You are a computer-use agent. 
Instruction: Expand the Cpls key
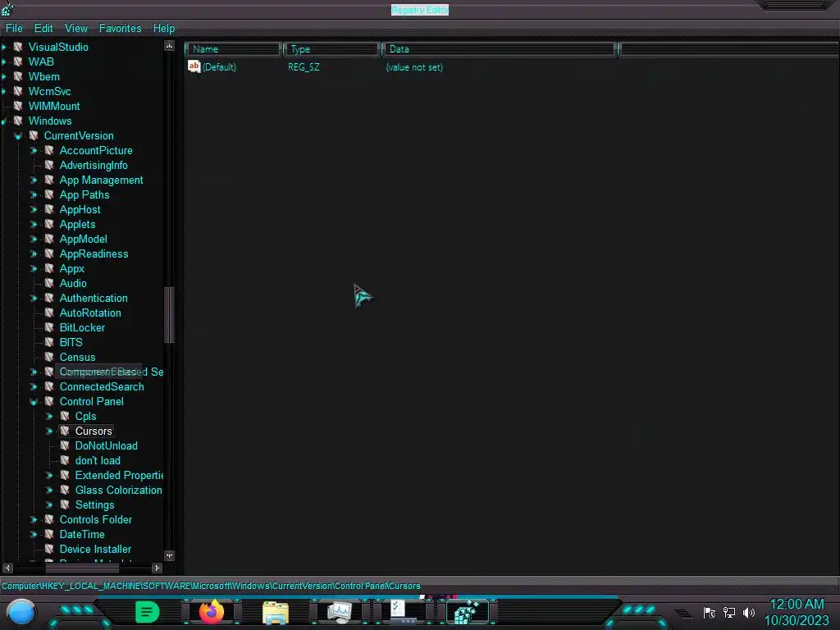click(x=49, y=416)
